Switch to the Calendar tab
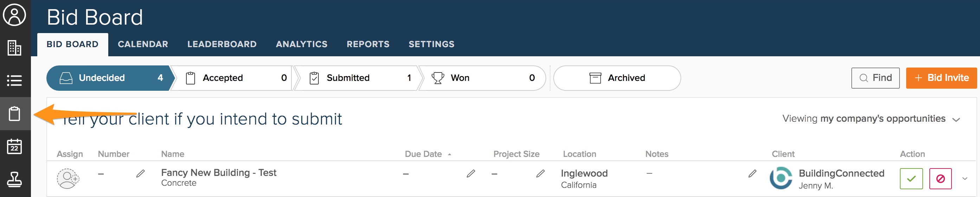 [x=143, y=44]
